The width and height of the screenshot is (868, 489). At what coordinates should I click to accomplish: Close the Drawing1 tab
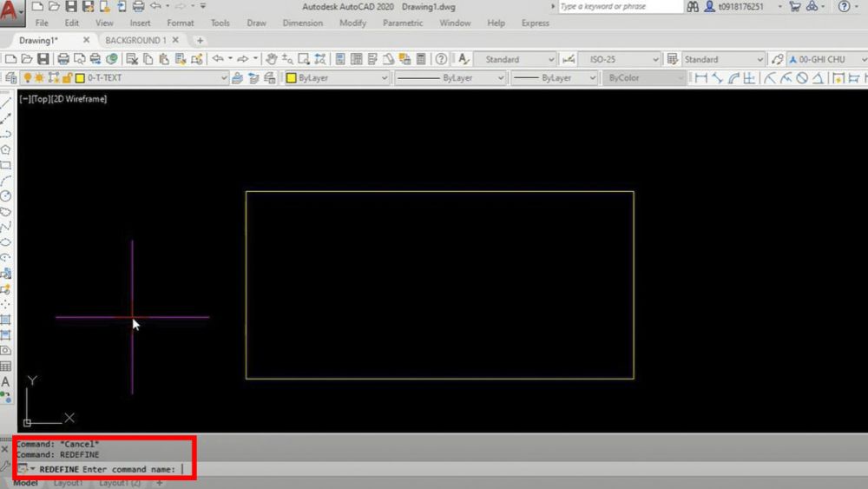(86, 40)
